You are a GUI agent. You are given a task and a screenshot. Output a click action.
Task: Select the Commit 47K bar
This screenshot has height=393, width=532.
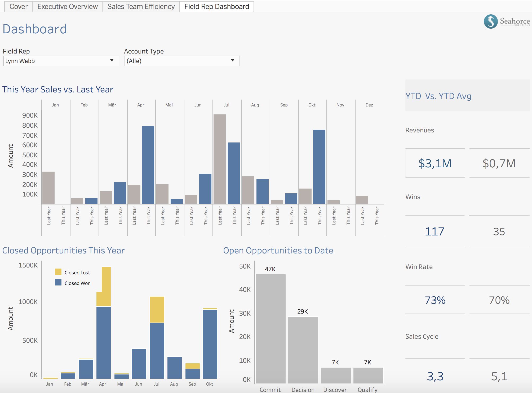(x=271, y=328)
